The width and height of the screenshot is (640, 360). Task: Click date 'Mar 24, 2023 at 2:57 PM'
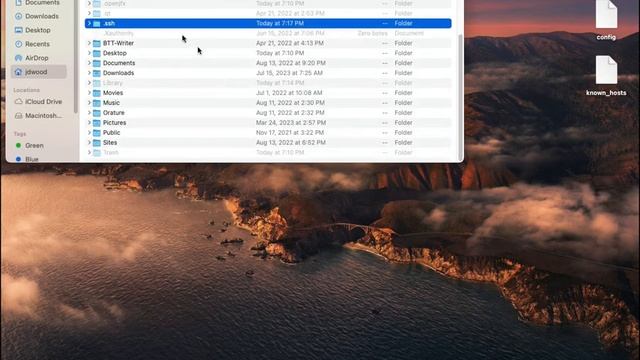pyautogui.click(x=291, y=122)
